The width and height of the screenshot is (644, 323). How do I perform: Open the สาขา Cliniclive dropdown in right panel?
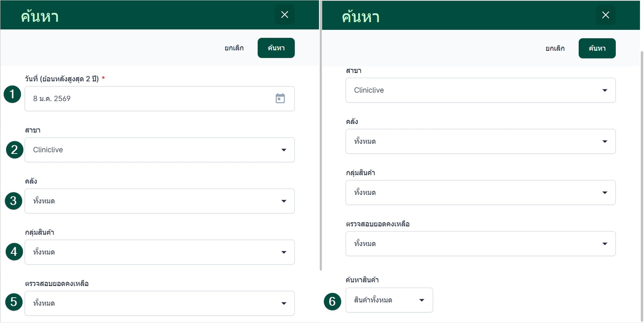coord(481,90)
